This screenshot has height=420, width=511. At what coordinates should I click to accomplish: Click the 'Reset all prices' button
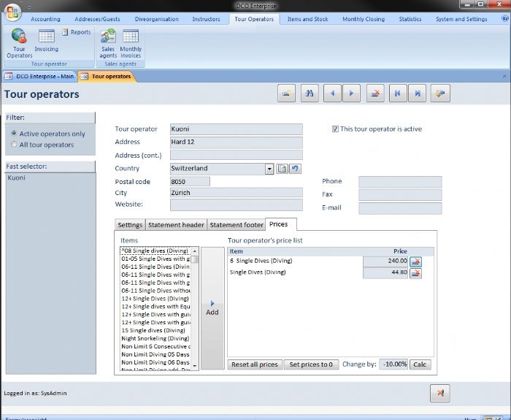pyautogui.click(x=254, y=364)
